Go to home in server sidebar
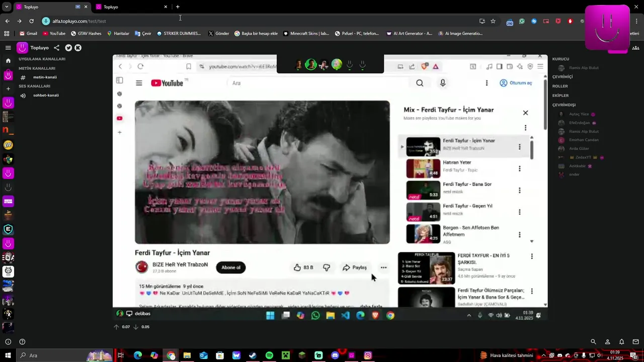Viewport: 644px width, 362px height. pos(8,61)
